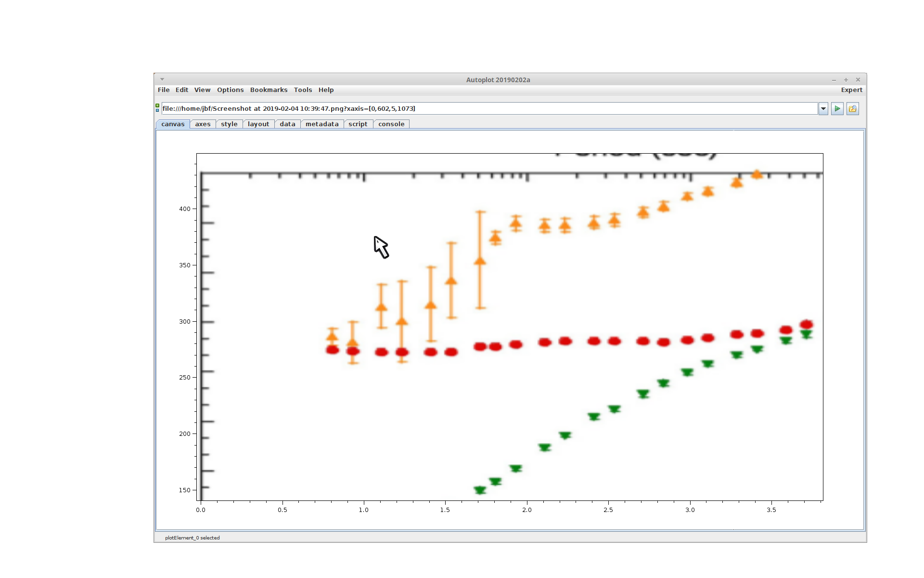Click the Expert mode label
This screenshot has width=924, height=578.
coord(852,90)
